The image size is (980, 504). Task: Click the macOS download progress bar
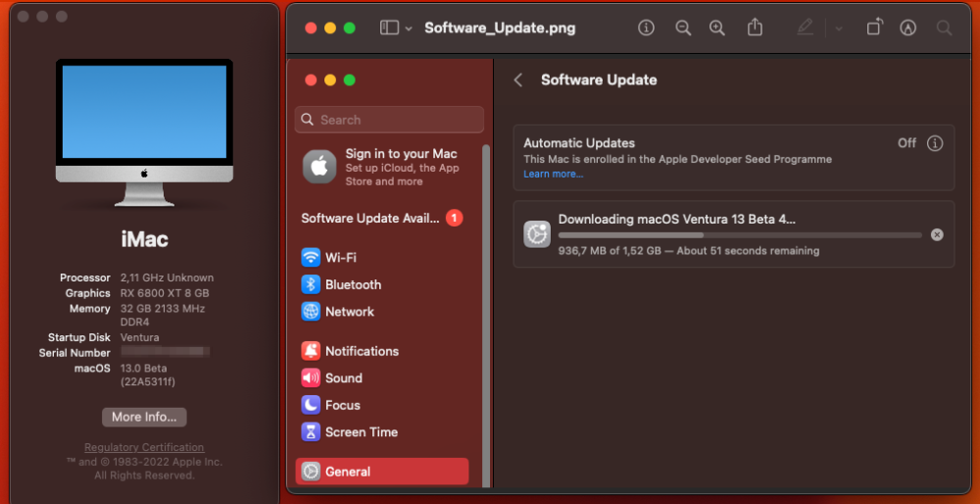(740, 235)
